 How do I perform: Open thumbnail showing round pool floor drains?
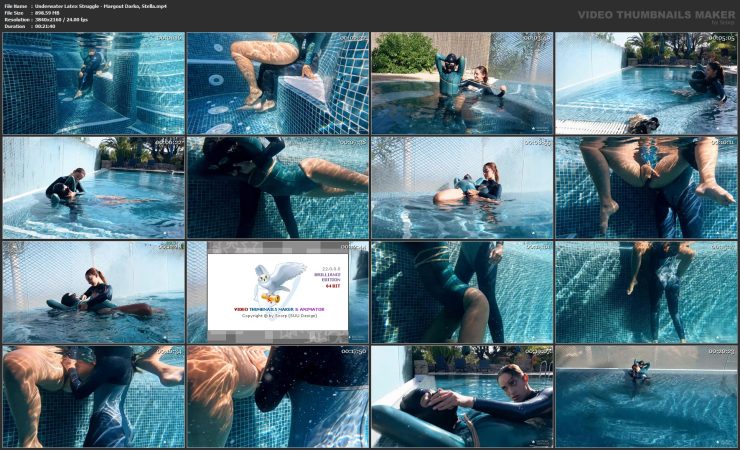[277, 83]
